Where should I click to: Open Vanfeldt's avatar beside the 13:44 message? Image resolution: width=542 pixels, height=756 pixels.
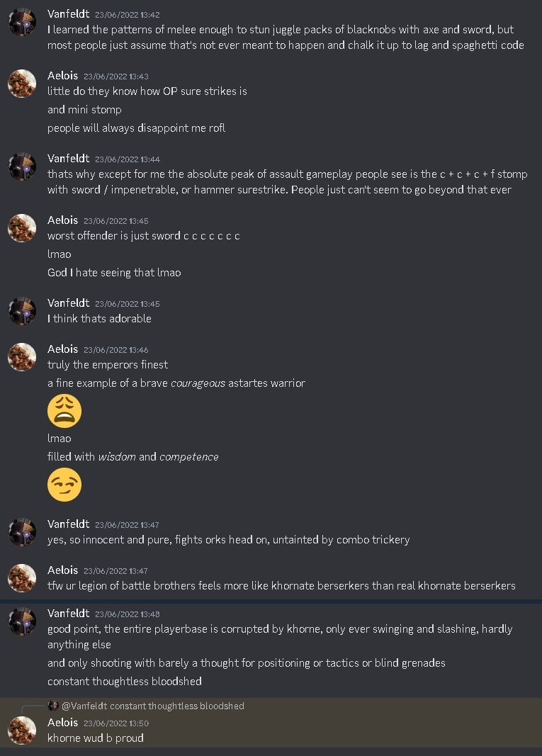pyautogui.click(x=22, y=167)
